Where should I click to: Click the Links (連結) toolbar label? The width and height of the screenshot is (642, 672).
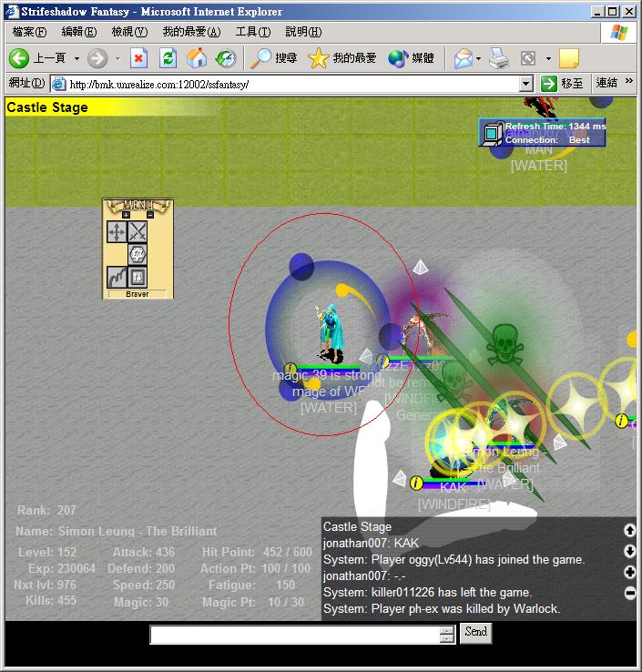(x=606, y=82)
